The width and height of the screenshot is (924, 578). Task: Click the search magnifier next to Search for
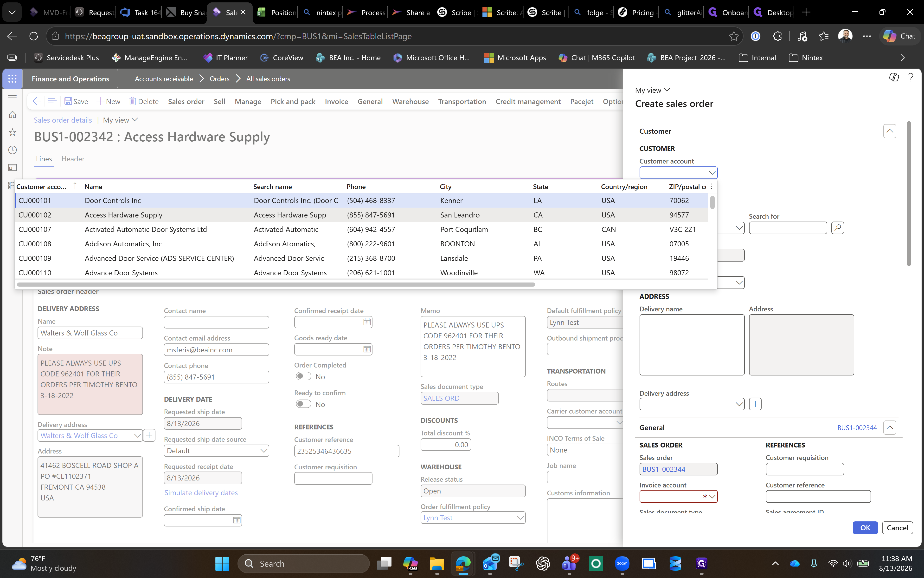838,228
